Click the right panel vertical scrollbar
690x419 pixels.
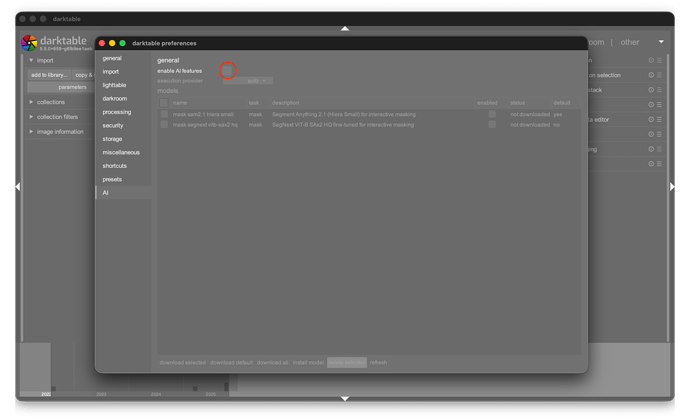[x=668, y=198]
